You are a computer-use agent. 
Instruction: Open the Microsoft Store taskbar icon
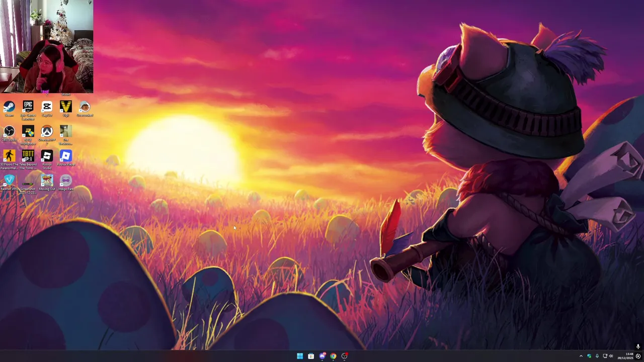311,356
